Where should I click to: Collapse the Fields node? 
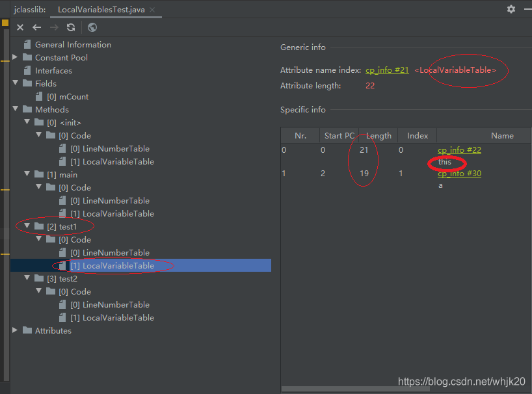coord(15,83)
